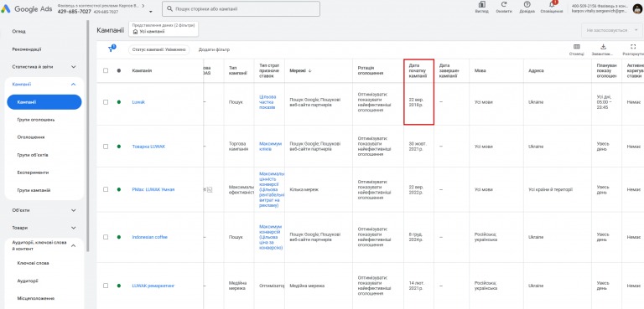Open the account selector dropdown arrow
This screenshot has width=644, height=309.
pyautogui.click(x=150, y=12)
